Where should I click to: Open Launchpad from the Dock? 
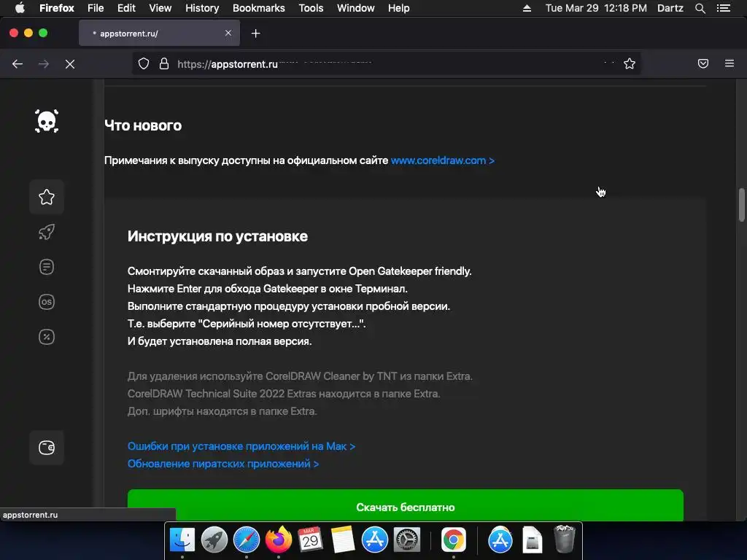pos(214,540)
